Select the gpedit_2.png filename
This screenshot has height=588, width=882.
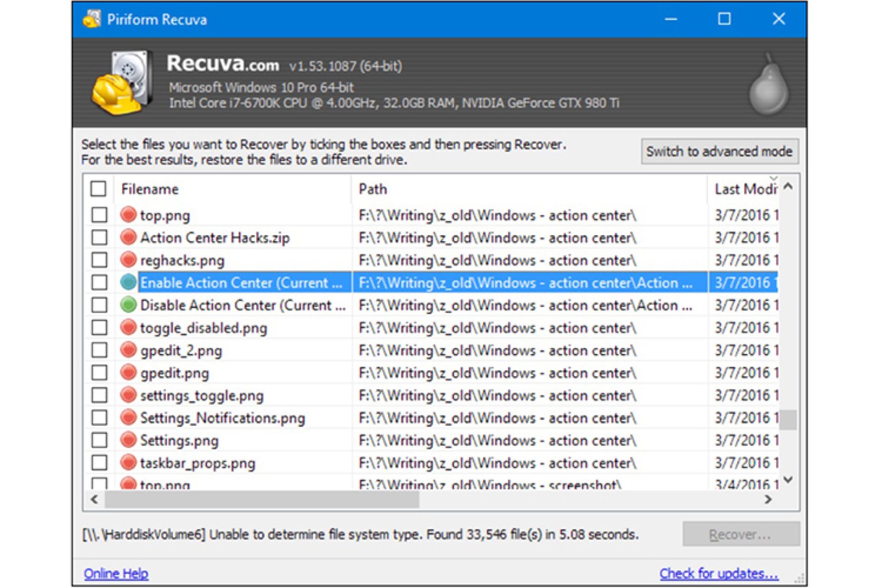(x=181, y=351)
